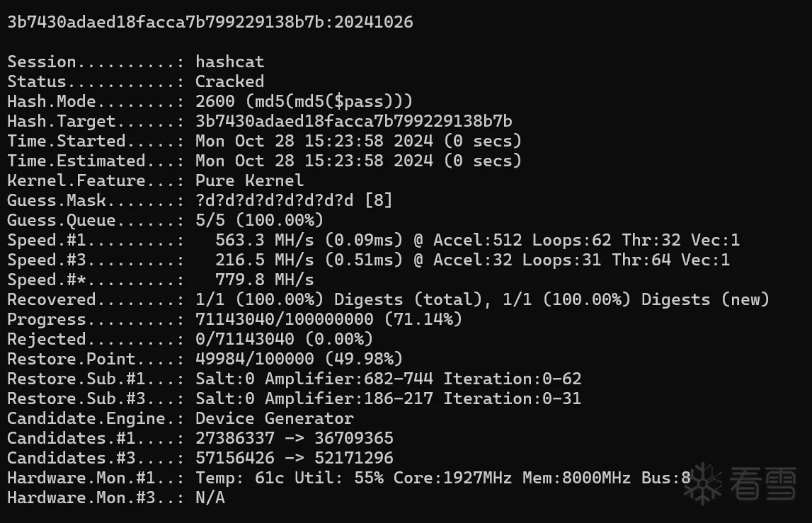
Task: Click the Time.Estimated timestamp
Action: [358, 161]
